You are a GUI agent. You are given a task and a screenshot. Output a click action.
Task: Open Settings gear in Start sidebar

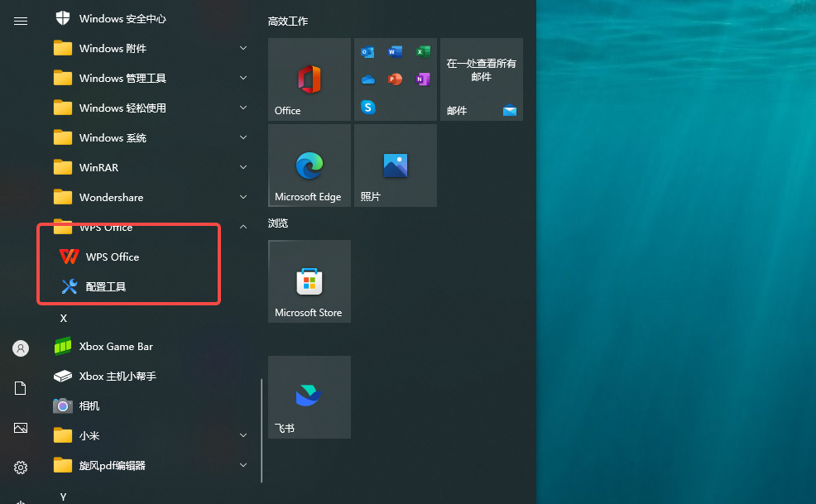point(21,468)
